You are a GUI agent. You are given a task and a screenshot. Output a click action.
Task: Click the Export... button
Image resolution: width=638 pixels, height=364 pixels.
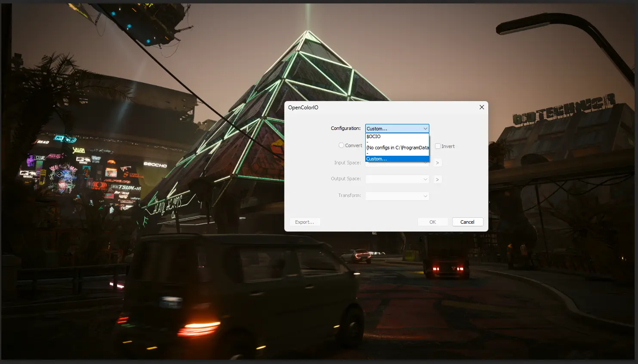pyautogui.click(x=305, y=222)
